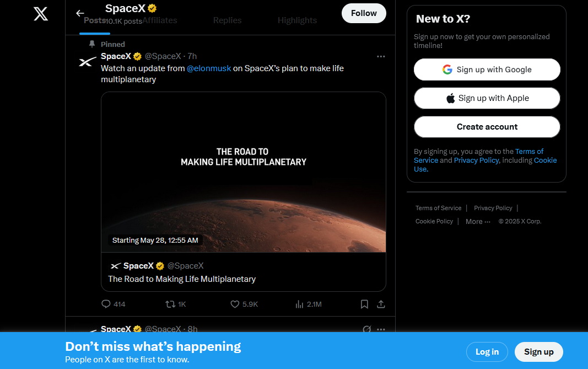Click the 'Starting May 28, 12:55 AM' label

coord(155,240)
